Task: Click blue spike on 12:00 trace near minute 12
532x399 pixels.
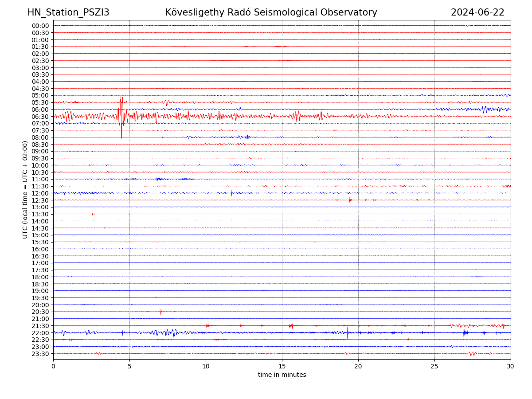Action: [231, 193]
